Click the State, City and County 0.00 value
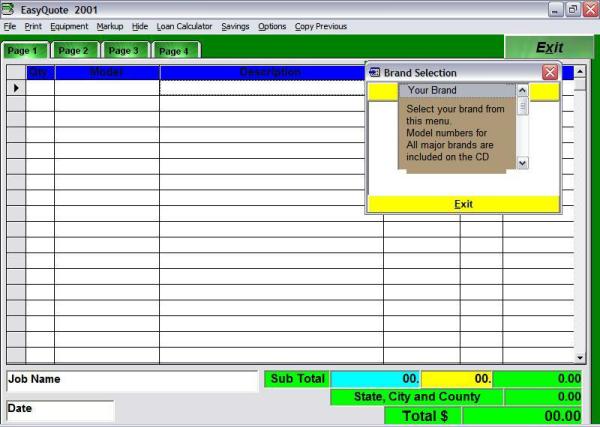This screenshot has width=600, height=427. tap(543, 397)
